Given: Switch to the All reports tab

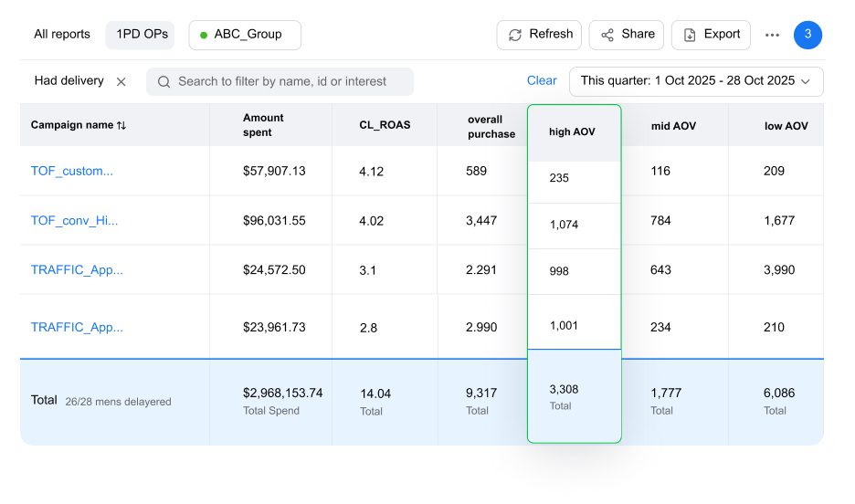Looking at the screenshot, I should click(x=62, y=35).
